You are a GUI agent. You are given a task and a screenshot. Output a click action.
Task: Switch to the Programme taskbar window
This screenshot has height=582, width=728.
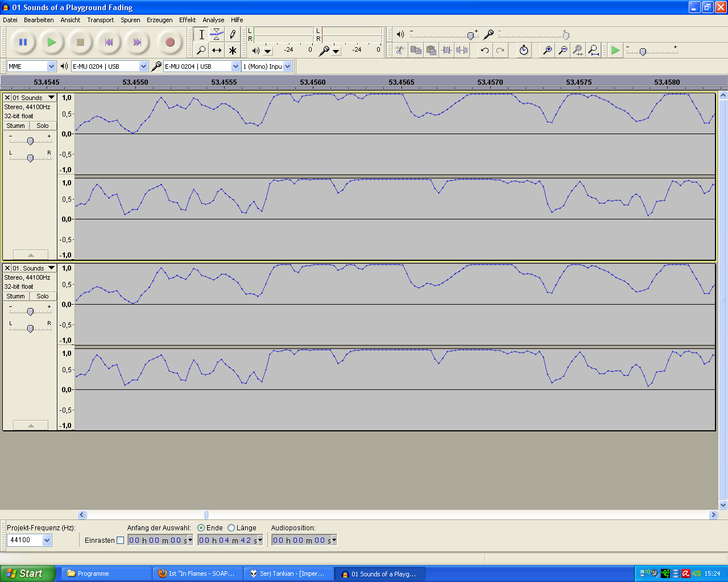(107, 573)
